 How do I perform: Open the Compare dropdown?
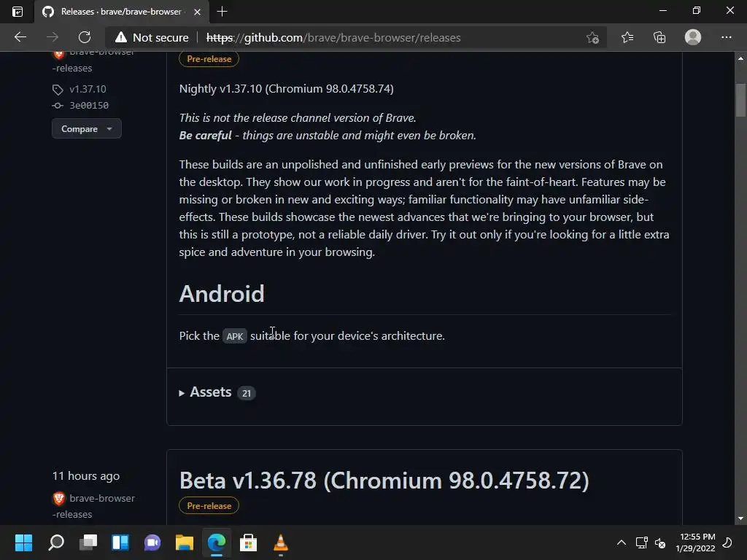87,128
